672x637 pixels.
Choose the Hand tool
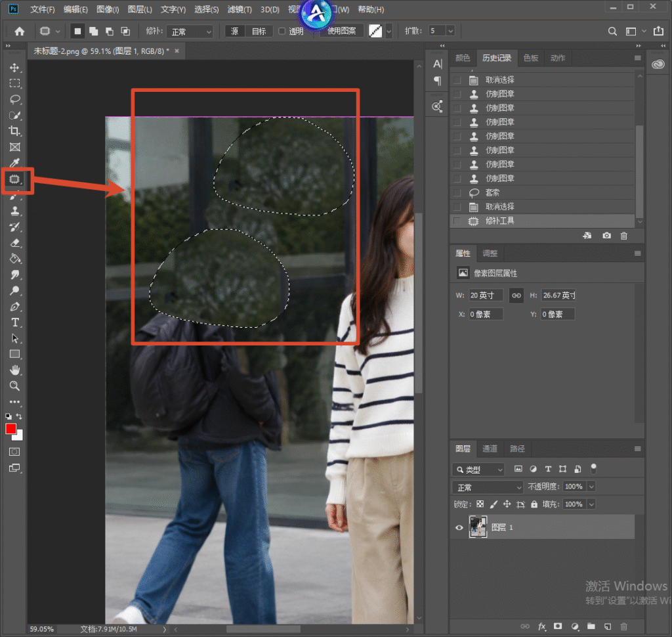pos(14,370)
